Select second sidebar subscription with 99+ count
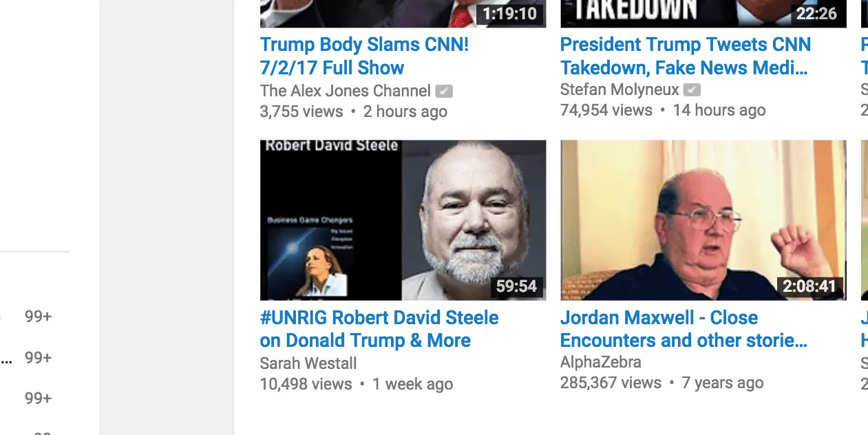 (34, 358)
